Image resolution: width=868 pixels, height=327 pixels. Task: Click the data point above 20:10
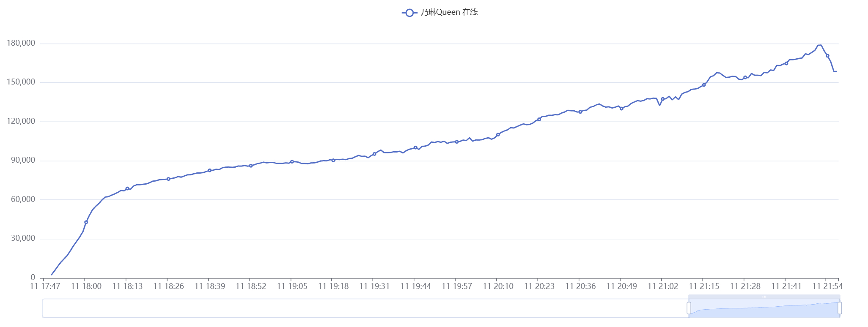[498, 134]
